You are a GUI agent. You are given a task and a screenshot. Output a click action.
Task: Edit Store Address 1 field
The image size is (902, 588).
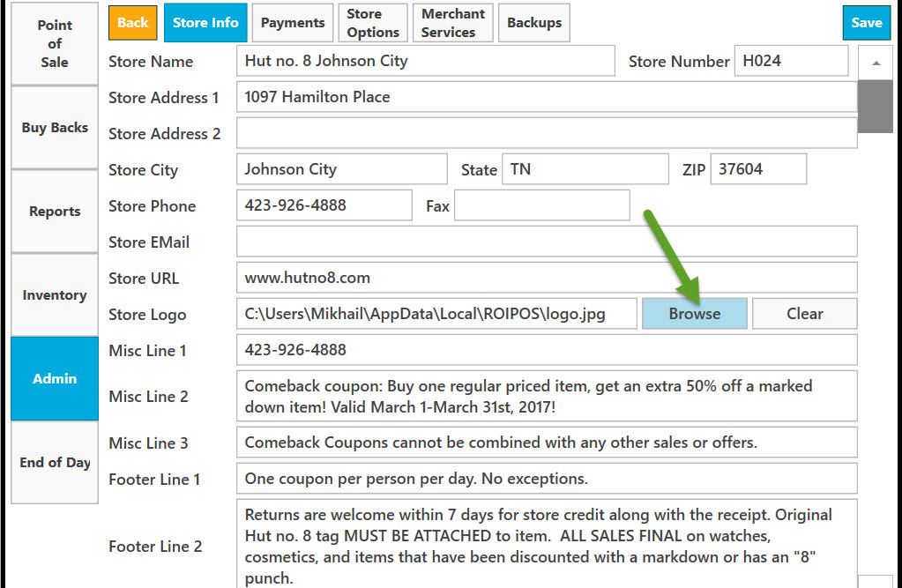(x=547, y=97)
